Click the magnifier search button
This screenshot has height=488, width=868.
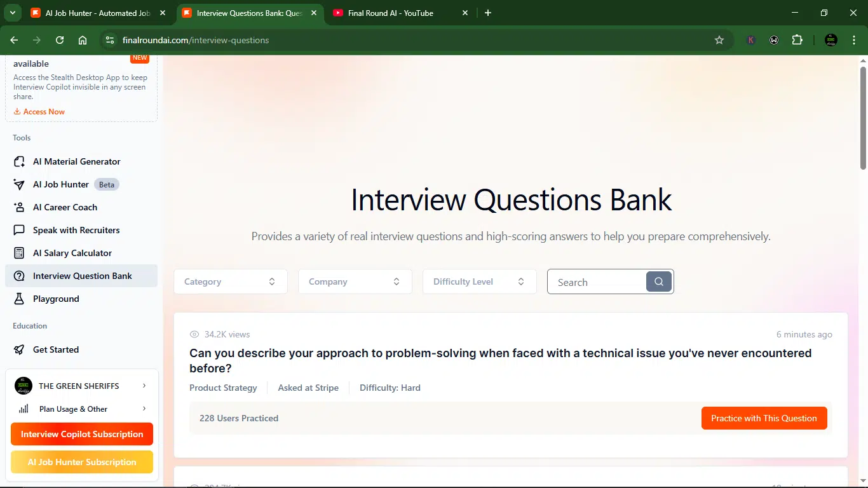[659, 281]
